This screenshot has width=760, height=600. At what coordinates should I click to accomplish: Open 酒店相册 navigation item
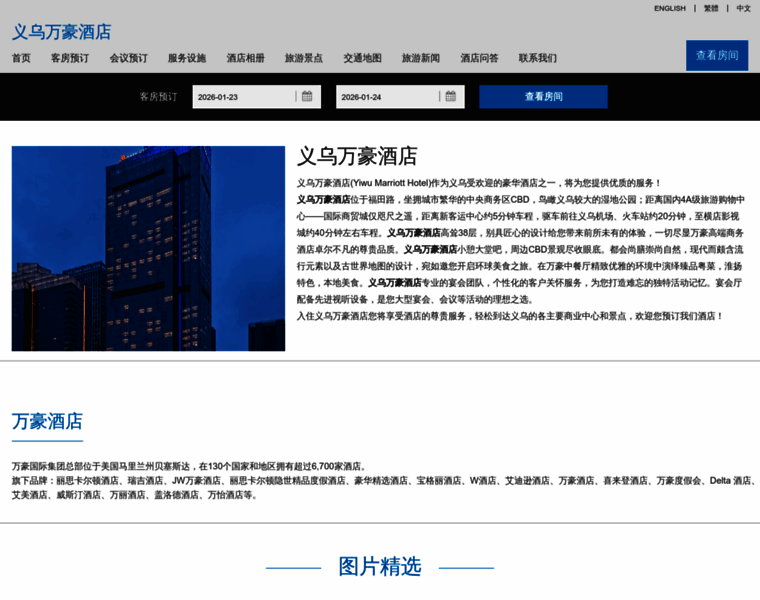coord(245,58)
